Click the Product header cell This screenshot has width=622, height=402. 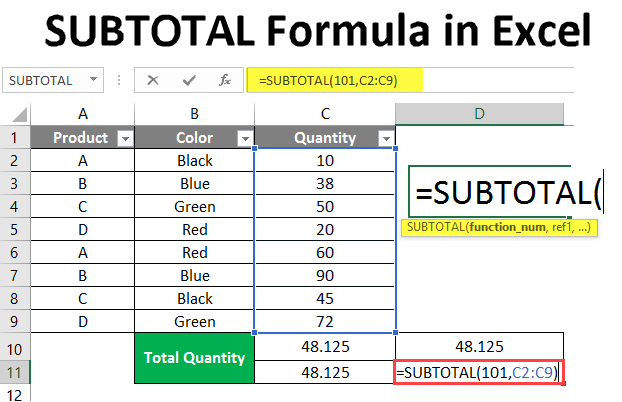point(83,138)
